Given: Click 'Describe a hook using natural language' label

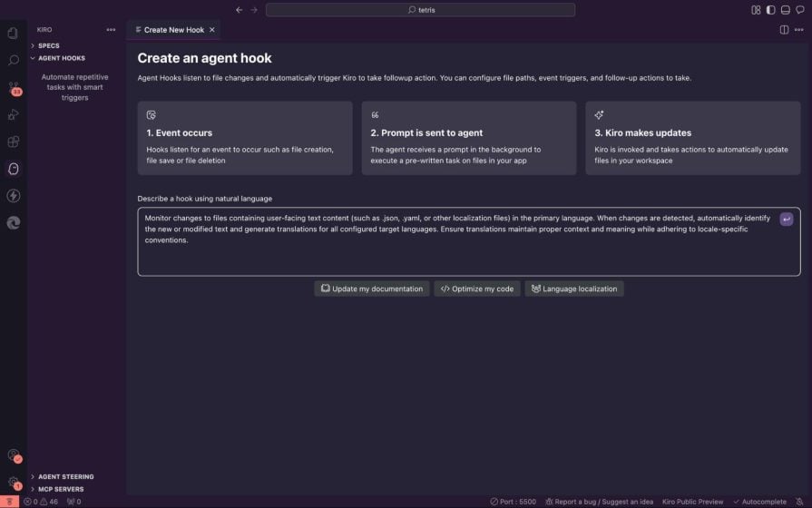Looking at the screenshot, I should tap(204, 199).
